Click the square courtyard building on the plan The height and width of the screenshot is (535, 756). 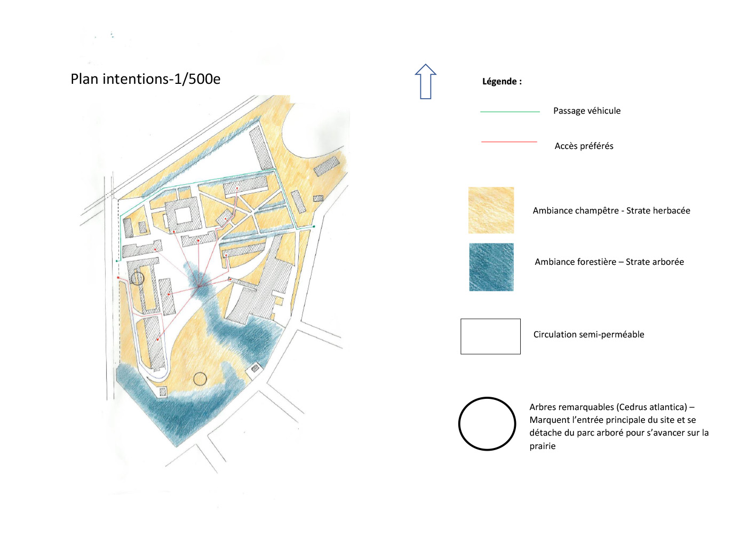click(x=183, y=215)
